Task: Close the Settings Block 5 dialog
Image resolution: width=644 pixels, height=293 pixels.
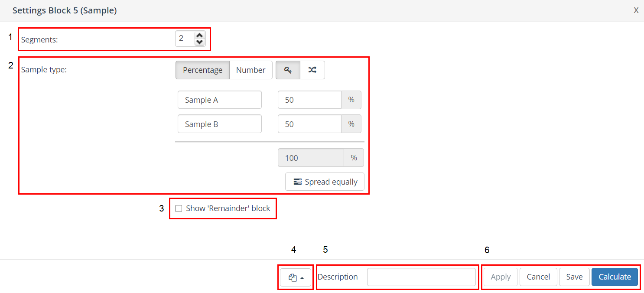Action: tap(636, 10)
